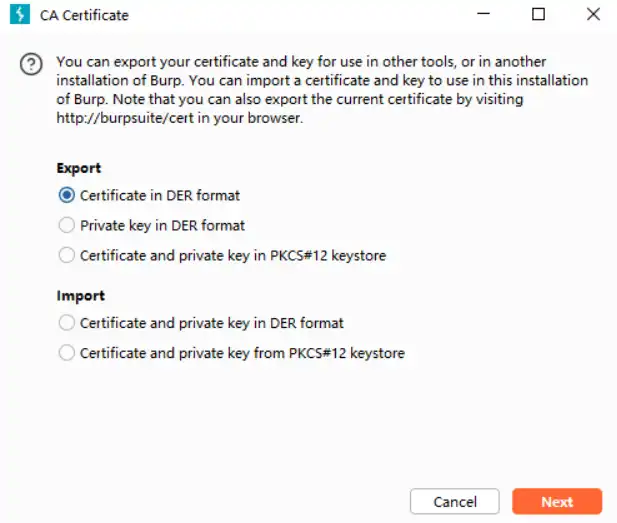This screenshot has width=617, height=523.
Task: Proceed with the orange Next button
Action: click(557, 502)
